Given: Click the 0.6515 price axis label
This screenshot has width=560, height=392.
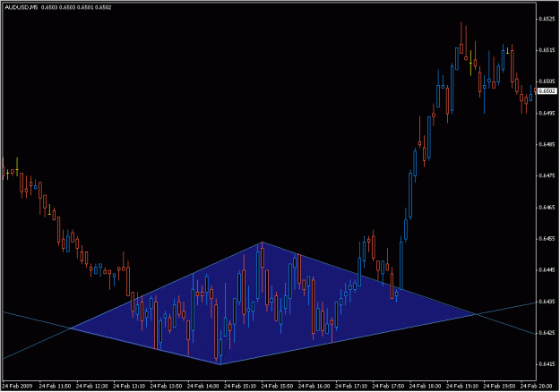Looking at the screenshot, I should pyautogui.click(x=547, y=50).
